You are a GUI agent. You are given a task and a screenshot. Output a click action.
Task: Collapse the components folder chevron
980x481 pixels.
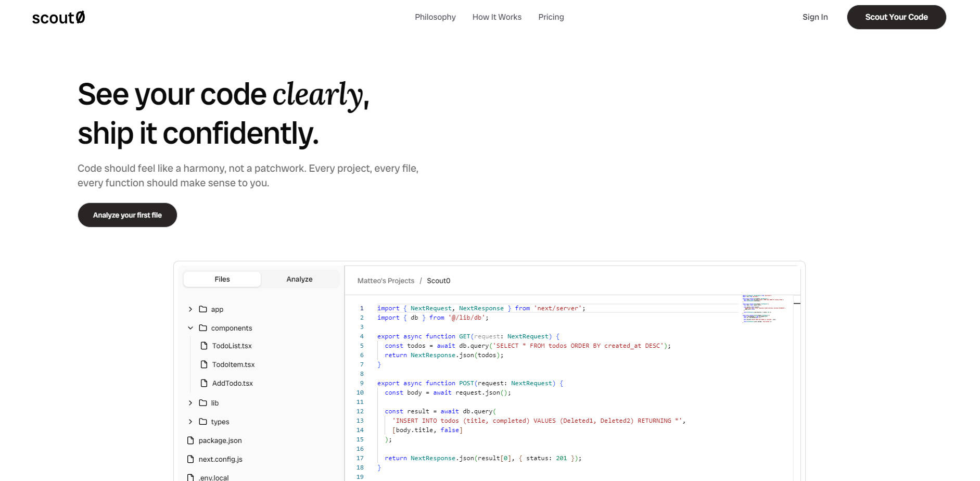point(190,328)
